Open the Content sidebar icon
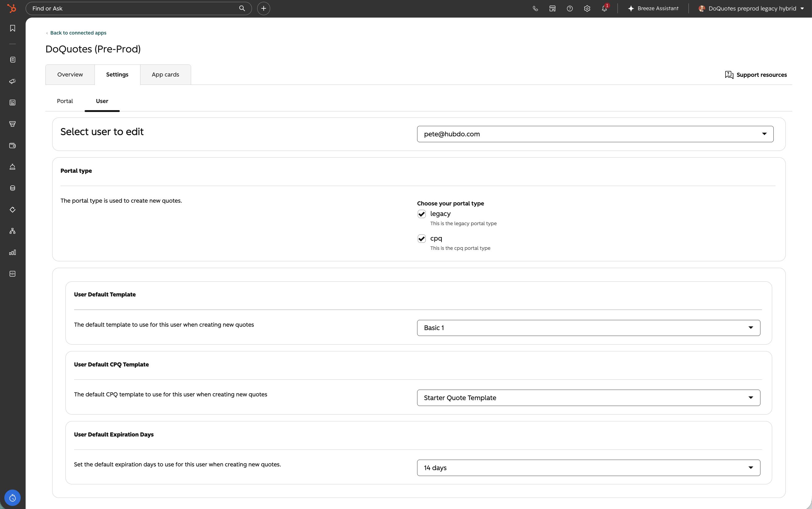This screenshot has width=812, height=509. click(x=12, y=103)
